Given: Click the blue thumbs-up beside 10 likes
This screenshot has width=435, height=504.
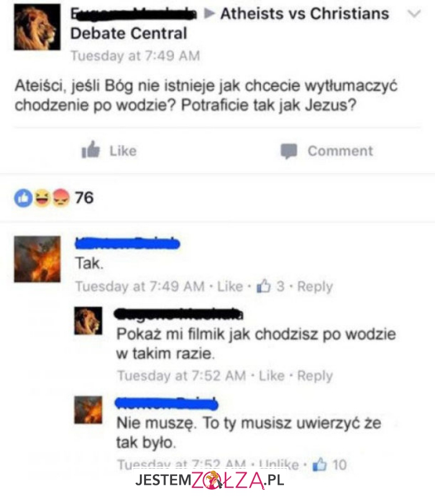Looking at the screenshot, I should 319,464.
